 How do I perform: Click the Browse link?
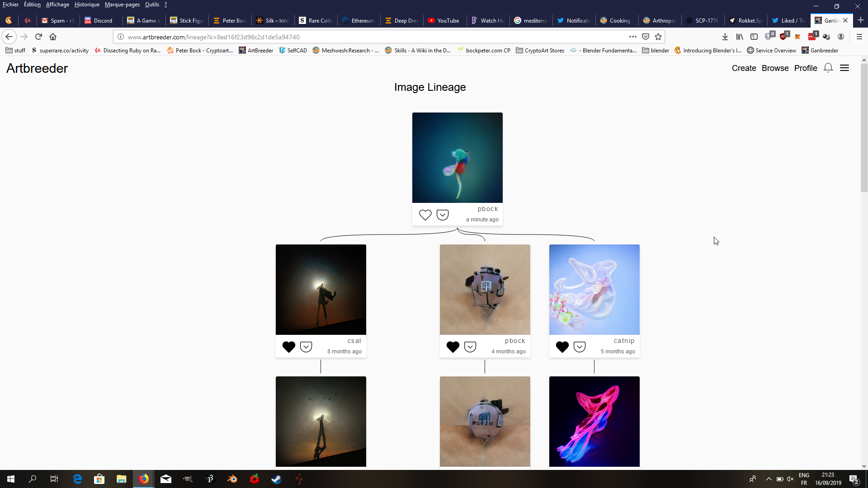tap(775, 68)
